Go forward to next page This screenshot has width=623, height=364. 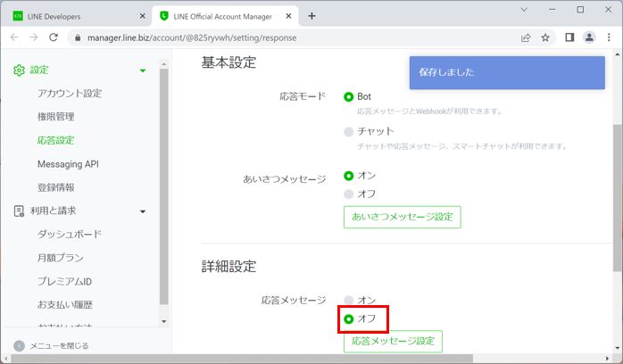click(x=34, y=37)
